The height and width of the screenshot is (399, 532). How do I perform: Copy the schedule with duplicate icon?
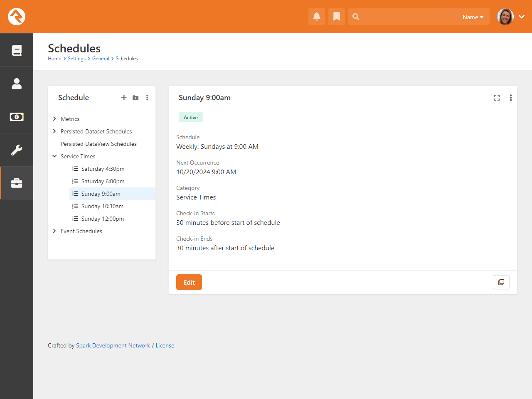(x=501, y=282)
